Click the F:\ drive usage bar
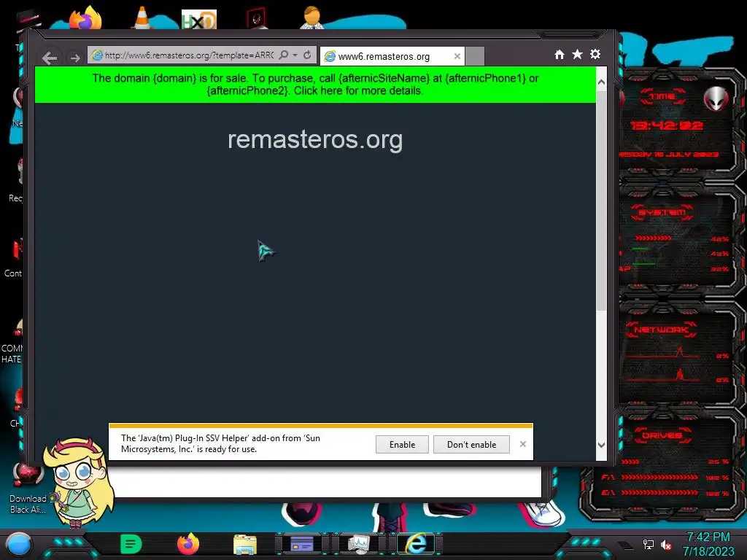Screen dimensions: 747x560 click(659, 477)
